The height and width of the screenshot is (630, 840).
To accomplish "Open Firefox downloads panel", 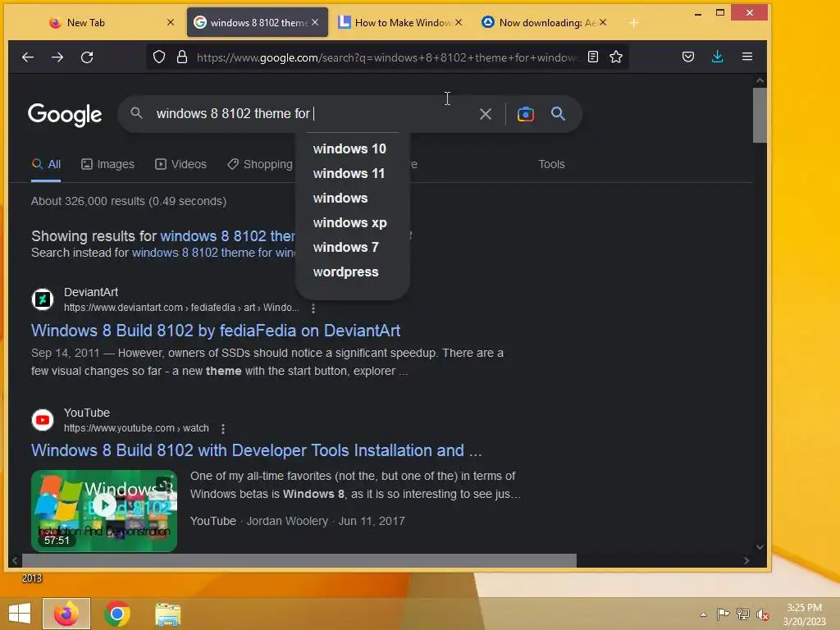I will [718, 57].
